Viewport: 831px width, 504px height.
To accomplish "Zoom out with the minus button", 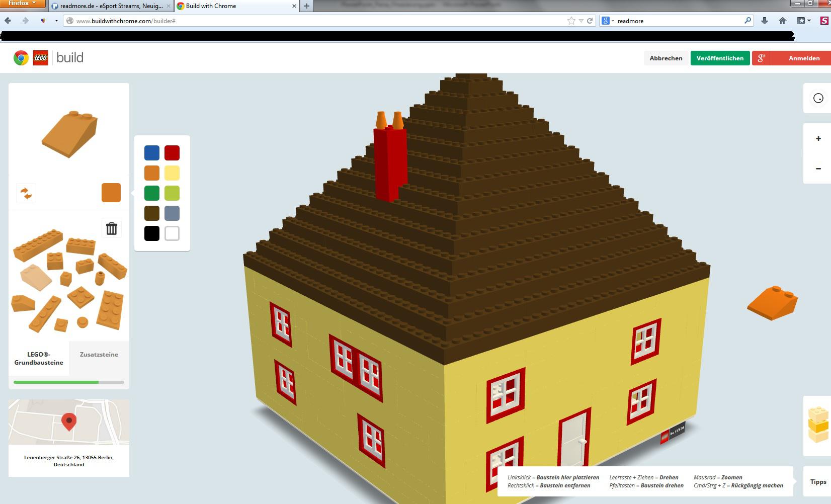I will tap(818, 169).
